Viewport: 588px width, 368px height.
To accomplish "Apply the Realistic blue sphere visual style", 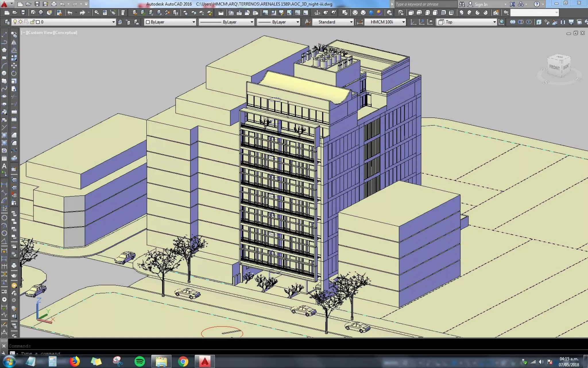I will (x=371, y=13).
